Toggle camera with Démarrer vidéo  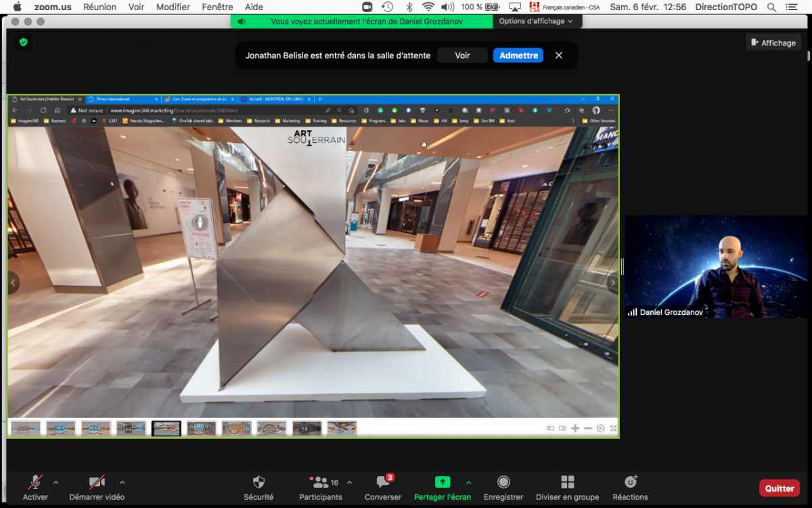coord(97,482)
